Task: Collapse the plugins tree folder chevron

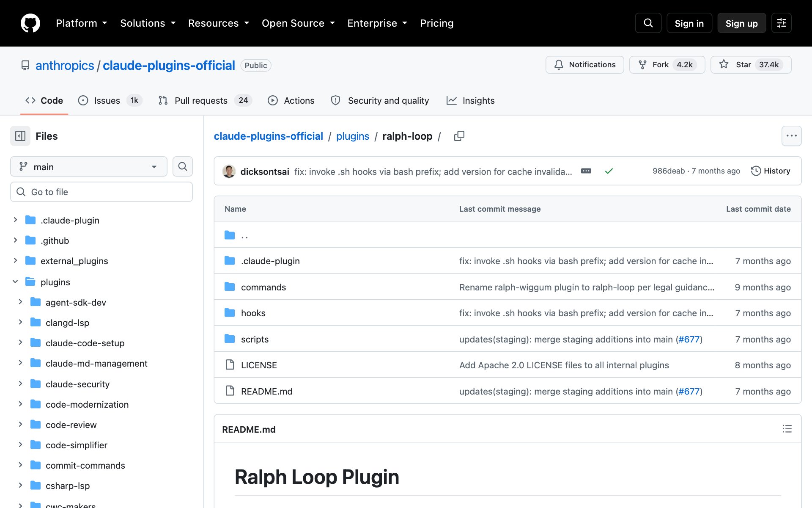Action: click(x=15, y=282)
